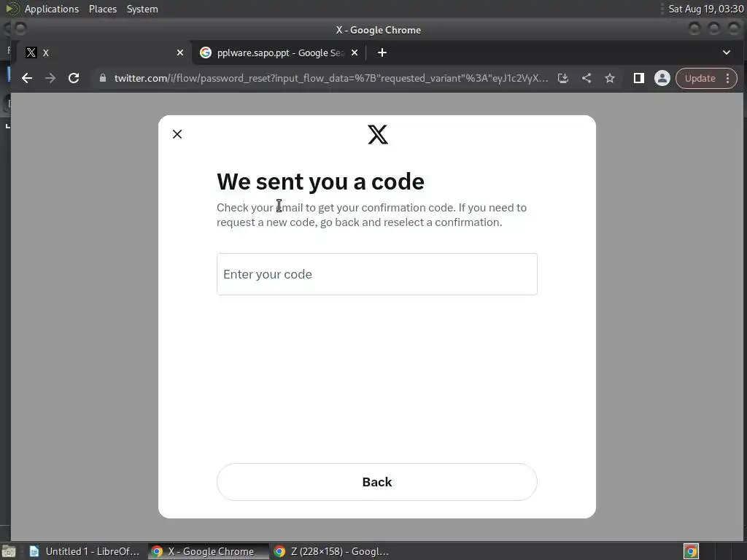Click the show desktop icon in bottom panel
747x560 pixels.
pos(9,551)
